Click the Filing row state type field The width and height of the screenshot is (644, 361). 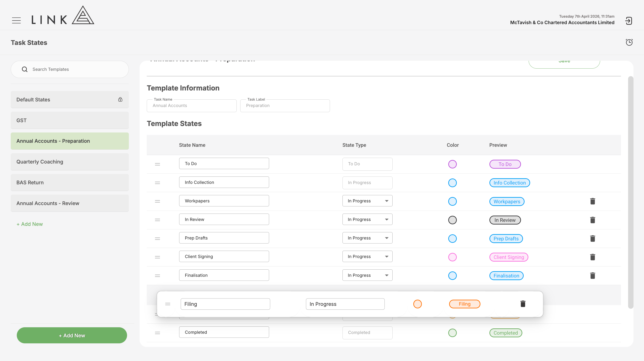(x=345, y=304)
